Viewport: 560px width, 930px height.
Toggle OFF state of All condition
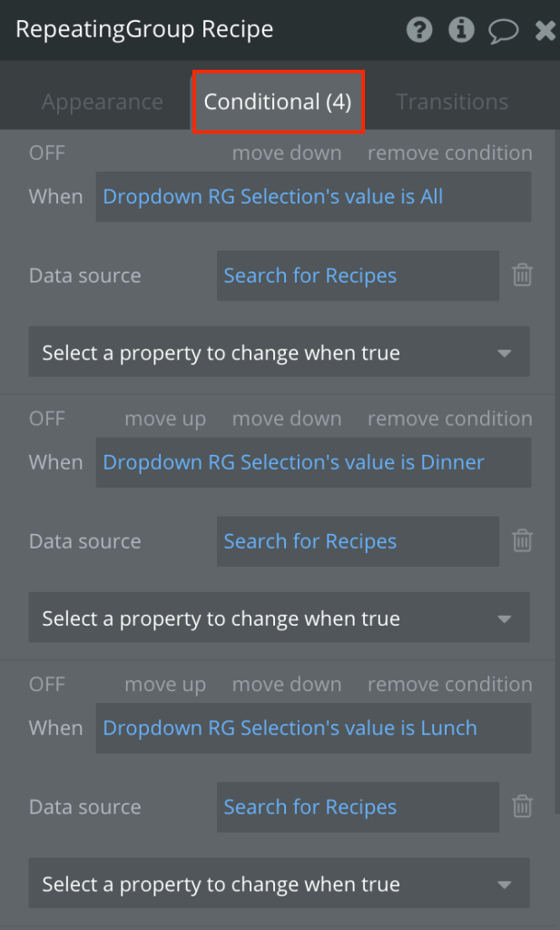(47, 153)
